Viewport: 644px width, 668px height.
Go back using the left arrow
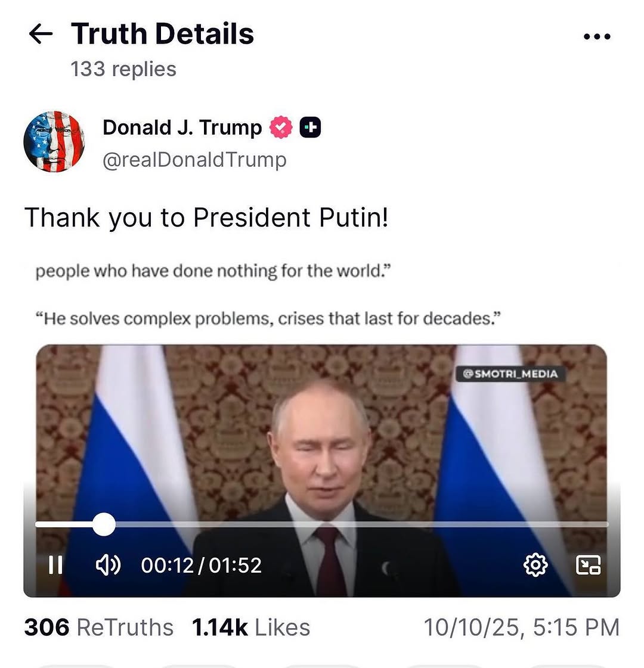click(x=41, y=34)
